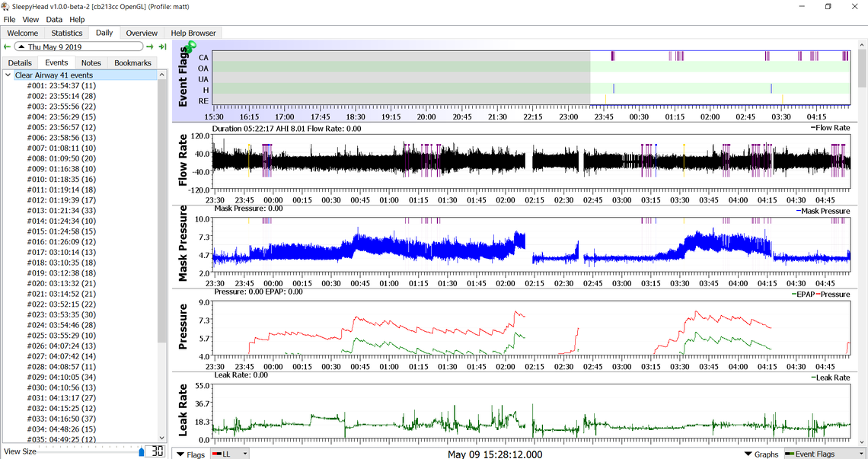
Task: Select event #026: 04:07:24 (13)
Action: [62, 346]
